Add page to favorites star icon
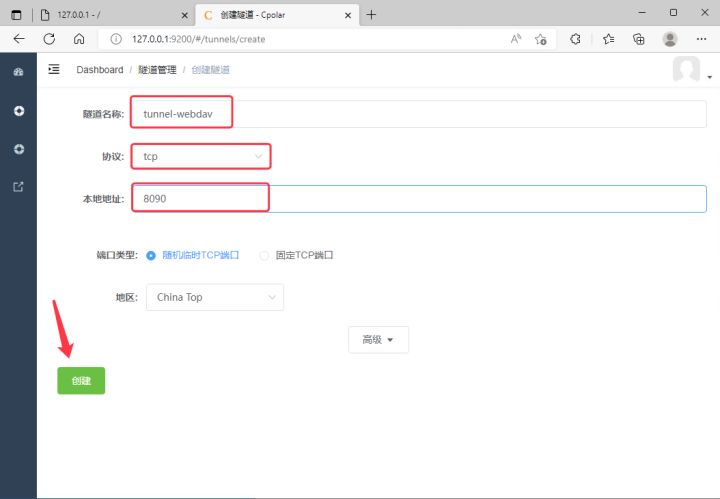 tap(541, 39)
